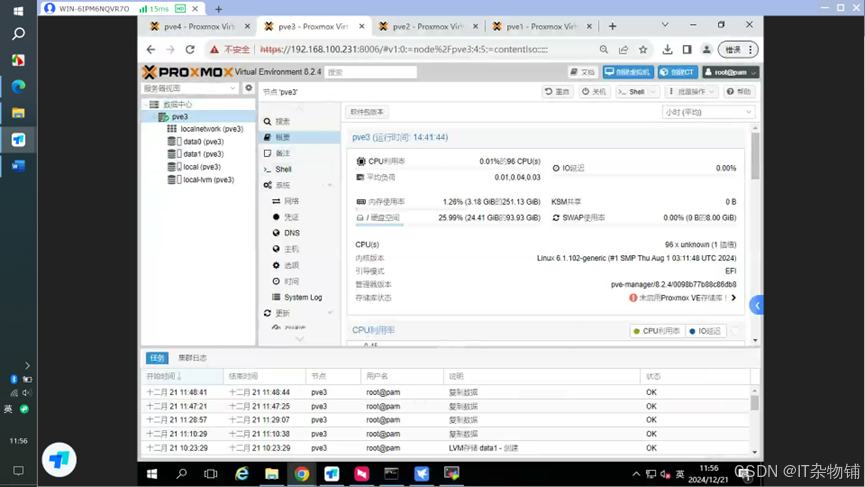Viewport: 865px width, 487px height.
Task: Open browser zoom magnifier icon
Action: point(604,50)
